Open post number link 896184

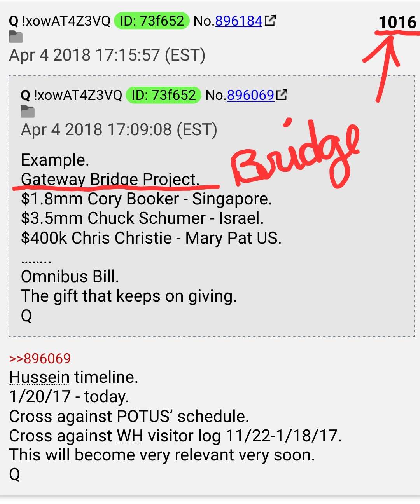[239, 21]
